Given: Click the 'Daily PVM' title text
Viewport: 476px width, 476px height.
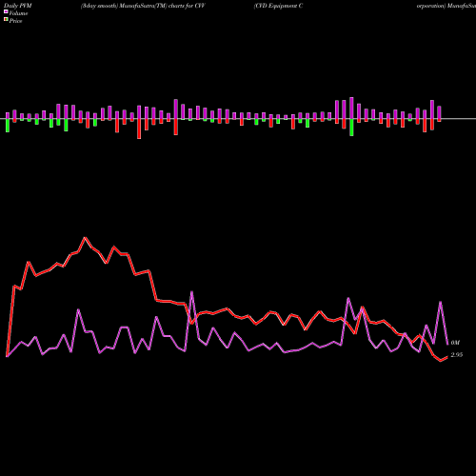Looking at the screenshot, I should 18,6.
